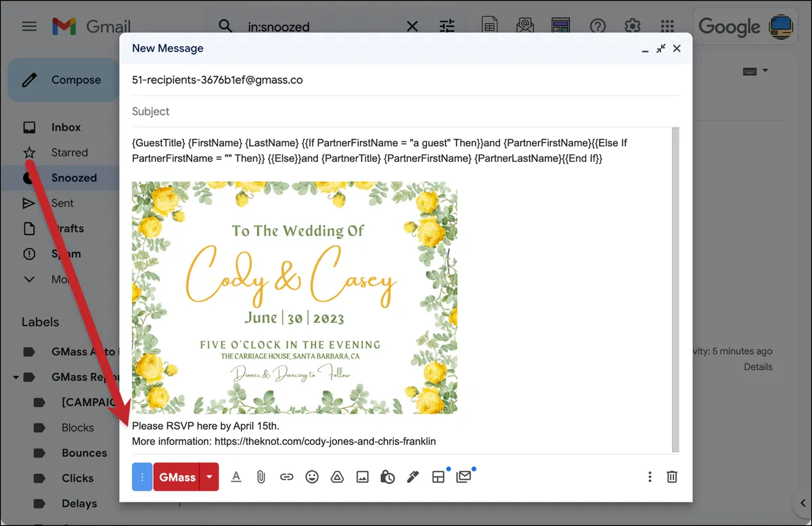
Task: Open the Settings gear
Action: click(633, 26)
